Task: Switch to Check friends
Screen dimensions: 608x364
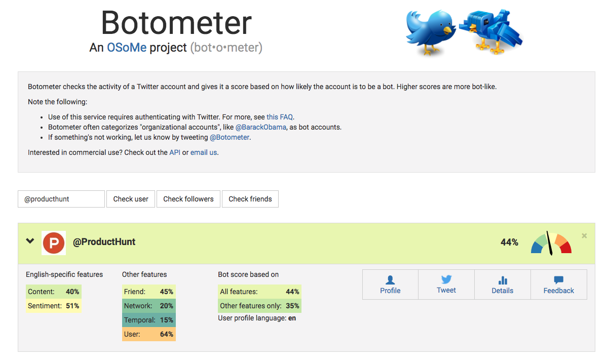Action: [x=250, y=199]
